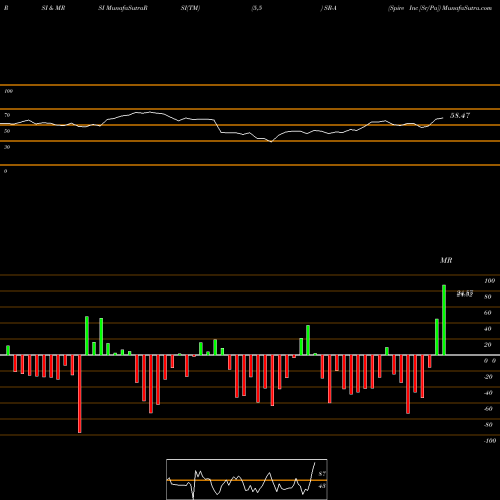Select the longest red bar, reaching nearly -100
The height and width of the screenshot is (500, 500).
click(x=80, y=394)
